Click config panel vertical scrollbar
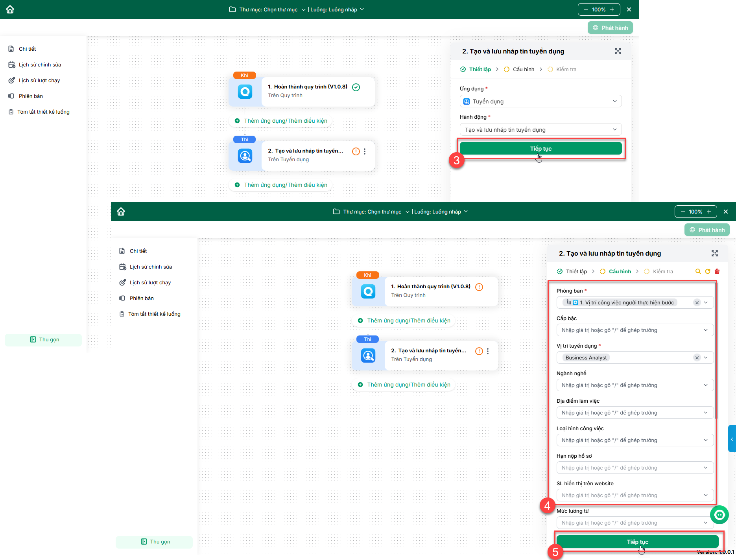The image size is (736, 560). 716,350
